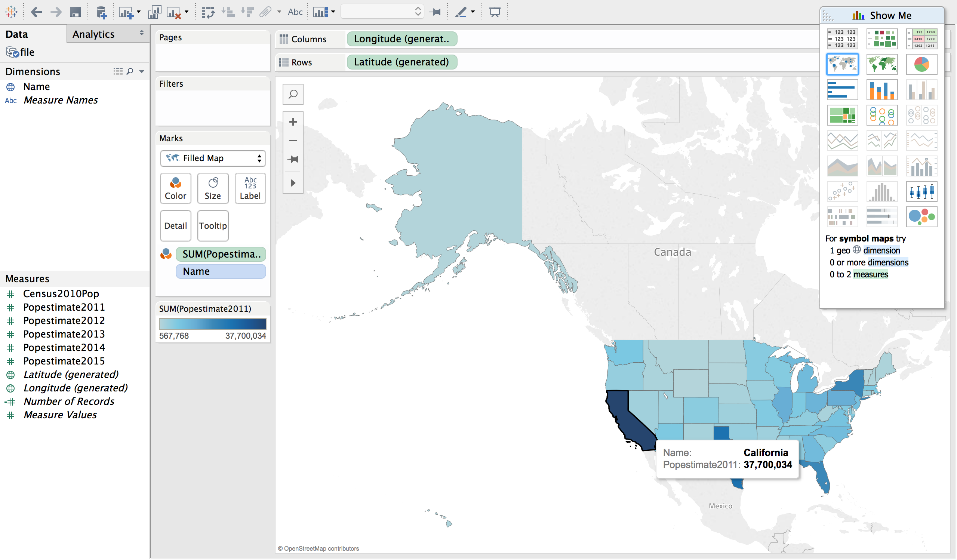This screenshot has height=560, width=957.
Task: Click the Tooltip button in Marks card
Action: click(x=213, y=226)
